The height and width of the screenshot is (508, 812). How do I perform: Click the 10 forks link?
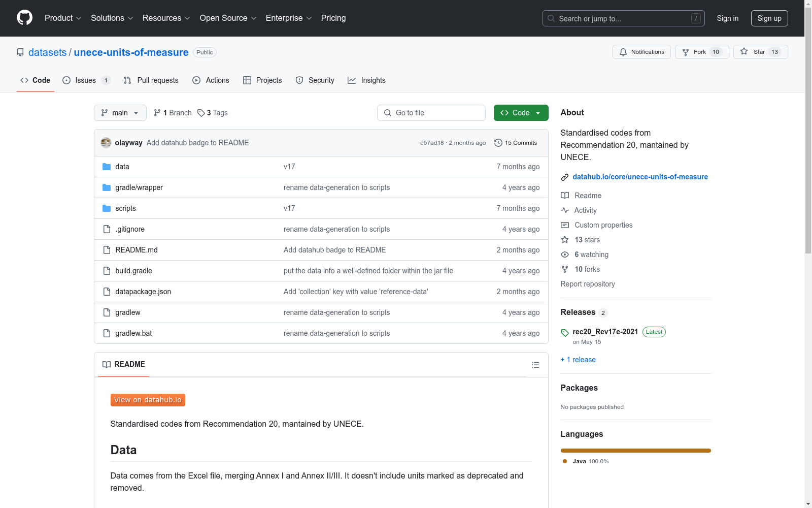click(587, 269)
